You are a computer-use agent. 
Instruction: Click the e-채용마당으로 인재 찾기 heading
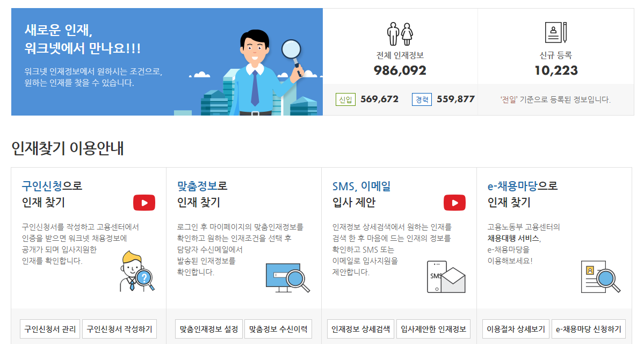(x=523, y=194)
